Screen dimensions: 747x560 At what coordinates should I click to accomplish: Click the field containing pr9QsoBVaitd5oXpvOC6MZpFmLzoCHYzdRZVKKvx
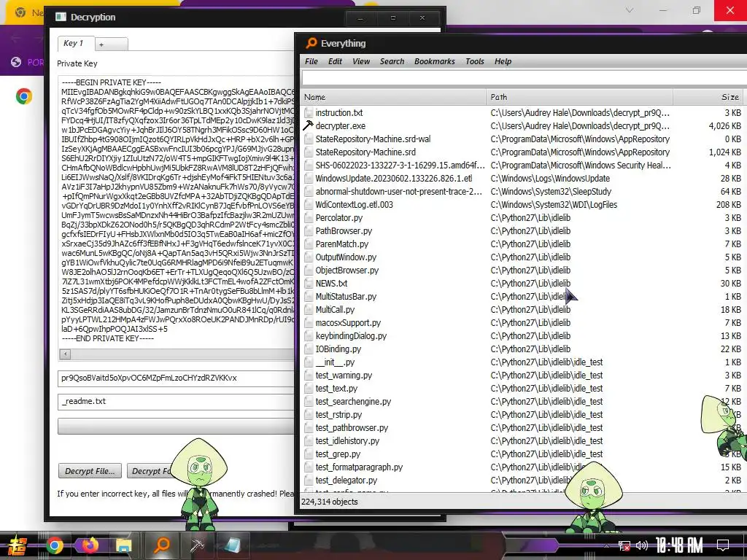[177, 378]
